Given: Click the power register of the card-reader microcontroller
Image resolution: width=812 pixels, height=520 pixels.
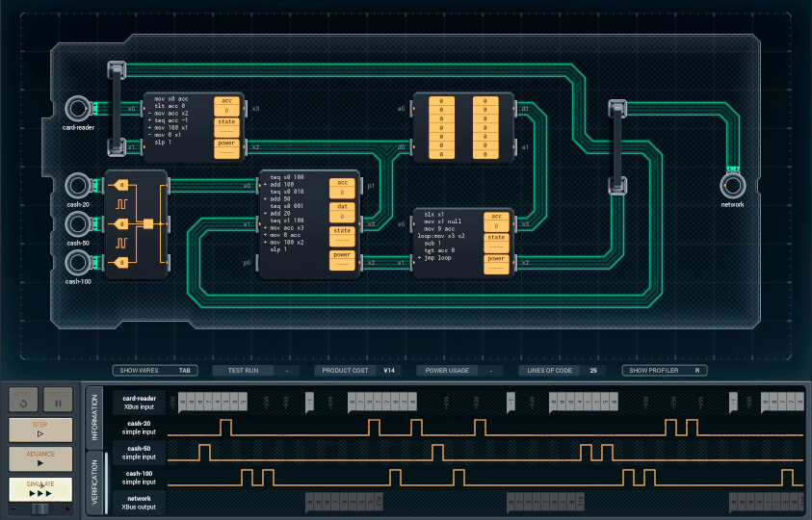Looking at the screenshot, I should [x=226, y=148].
